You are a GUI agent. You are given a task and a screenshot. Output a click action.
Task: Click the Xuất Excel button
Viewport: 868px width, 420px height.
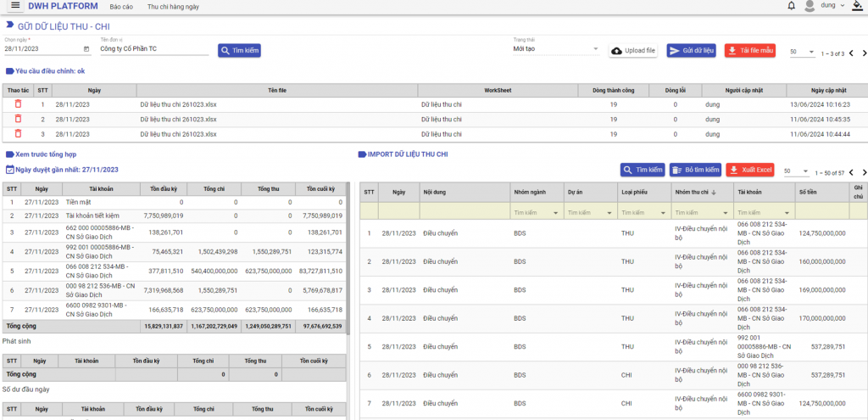click(x=750, y=170)
